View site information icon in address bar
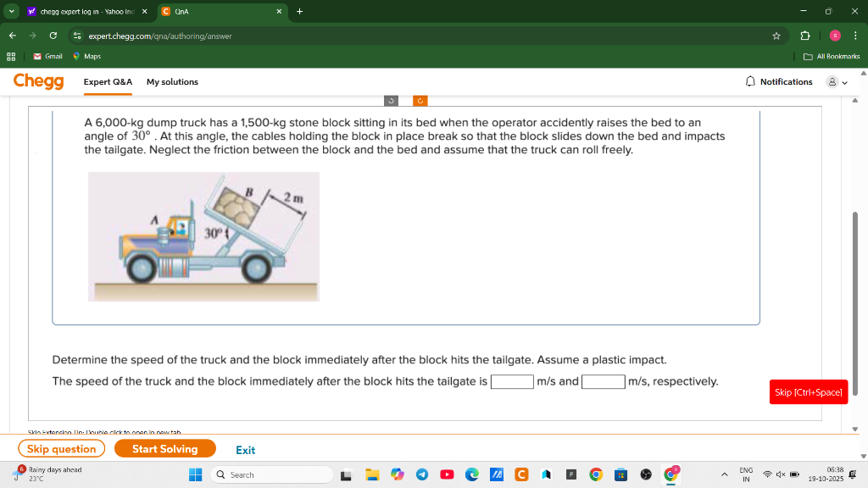The image size is (868, 488). (77, 36)
